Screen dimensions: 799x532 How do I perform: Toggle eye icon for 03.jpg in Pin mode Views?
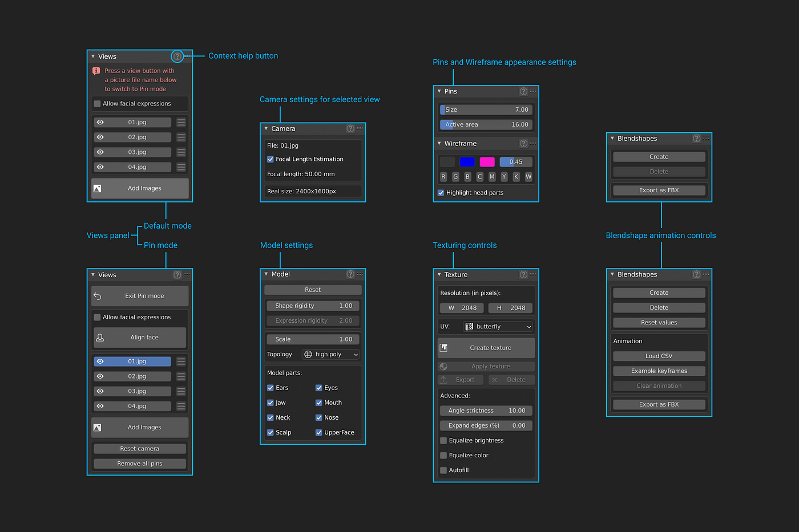100,391
